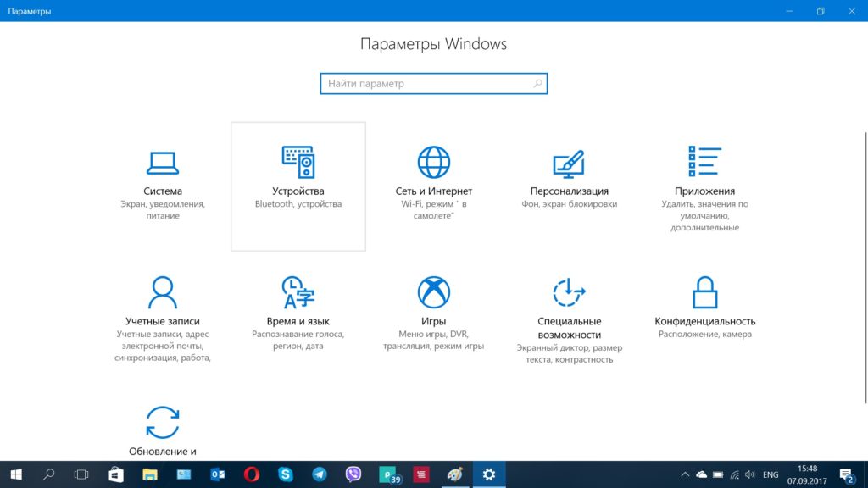Open Устройства (Bluetooth, devices) settings
This screenshot has width=868, height=488.
(298, 178)
